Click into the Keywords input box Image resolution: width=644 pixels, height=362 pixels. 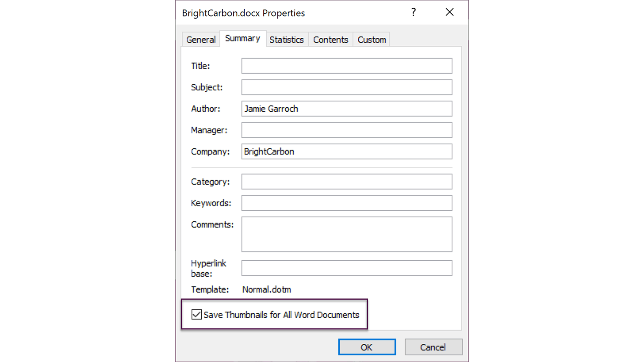[347, 203]
